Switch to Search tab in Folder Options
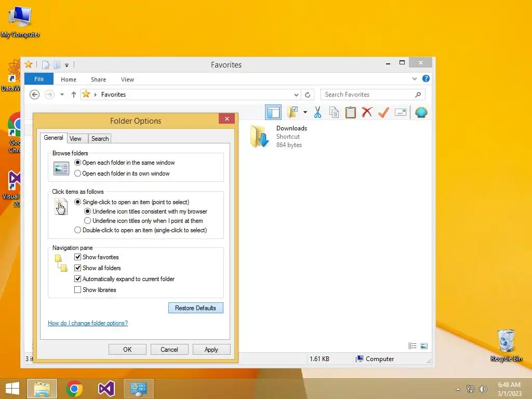Screen dimensions: 532x399 click(x=100, y=138)
